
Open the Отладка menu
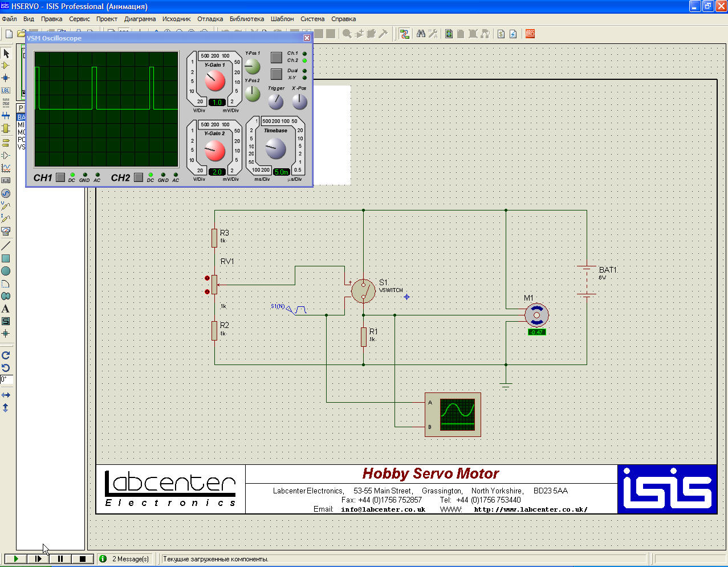coord(210,19)
